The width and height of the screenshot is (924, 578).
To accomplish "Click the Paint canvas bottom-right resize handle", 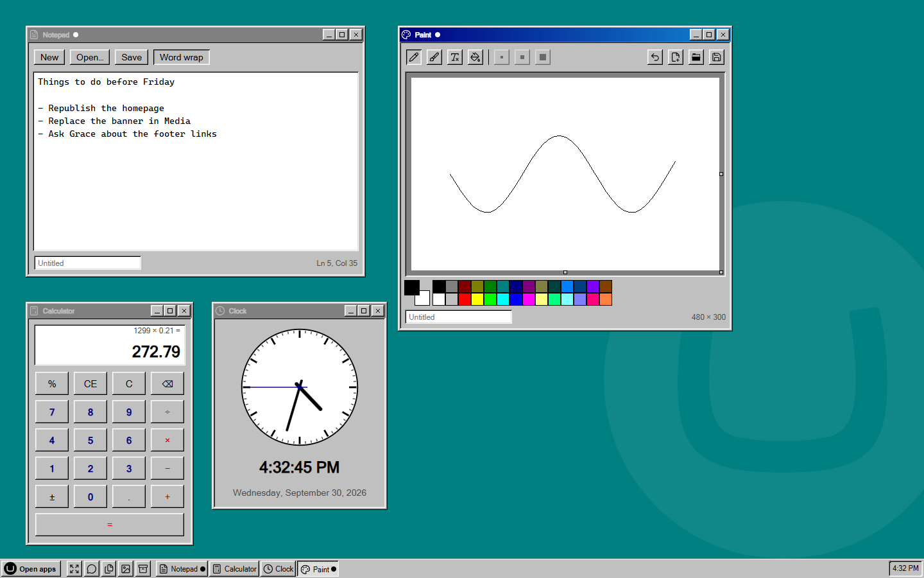I will coord(721,272).
